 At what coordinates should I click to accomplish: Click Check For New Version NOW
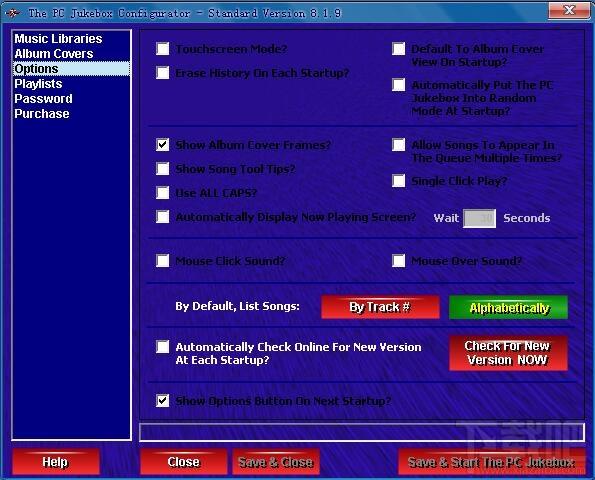tap(508, 353)
